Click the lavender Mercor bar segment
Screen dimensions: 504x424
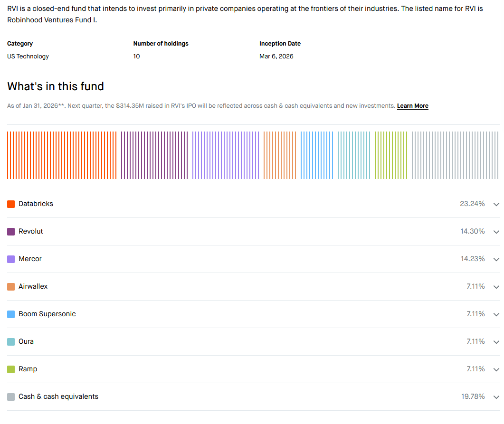pos(226,155)
